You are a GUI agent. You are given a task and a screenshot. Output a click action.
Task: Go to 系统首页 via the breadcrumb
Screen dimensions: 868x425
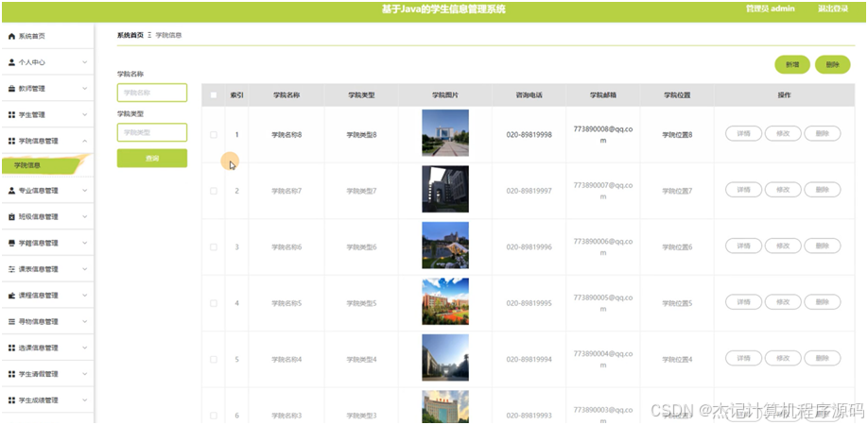tap(130, 35)
